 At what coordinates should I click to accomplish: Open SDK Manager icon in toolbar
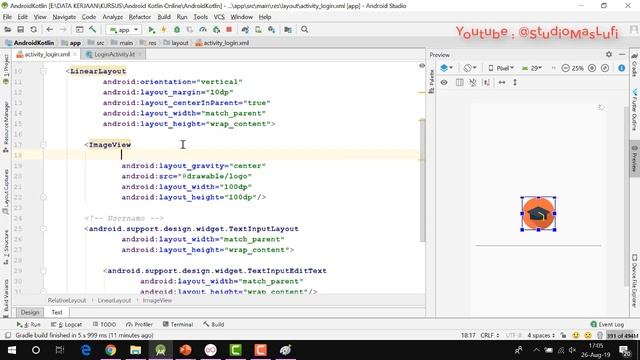(271, 29)
